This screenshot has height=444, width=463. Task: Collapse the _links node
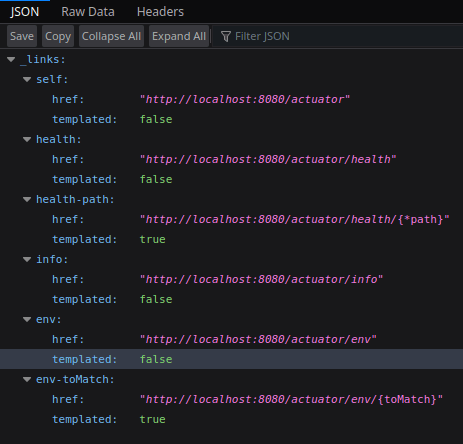pyautogui.click(x=11, y=60)
